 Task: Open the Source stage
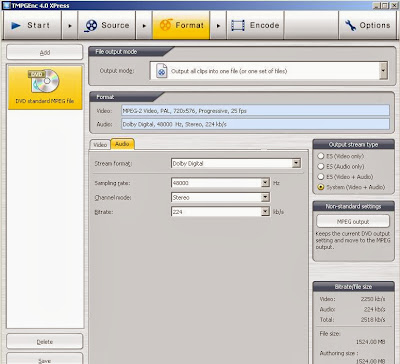pyautogui.click(x=107, y=25)
